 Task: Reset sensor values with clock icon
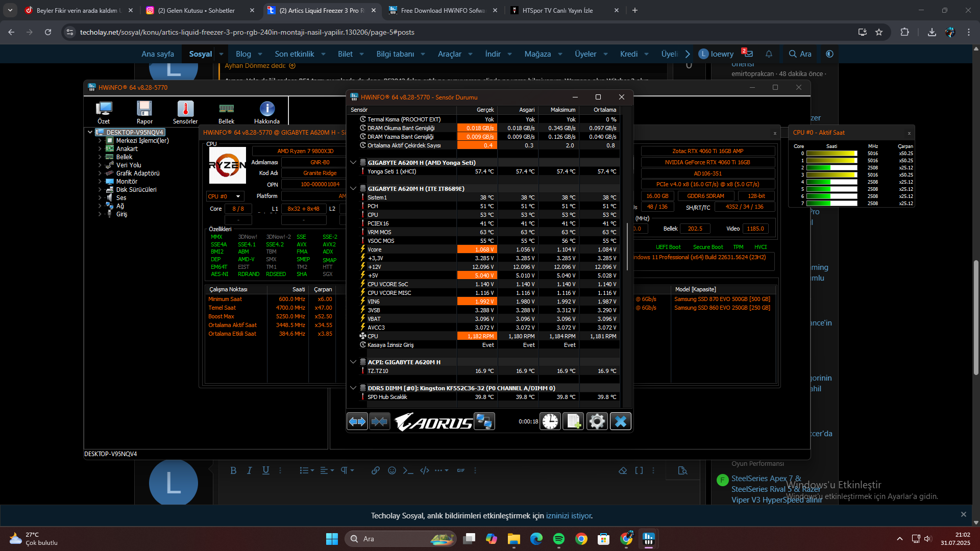pyautogui.click(x=550, y=421)
